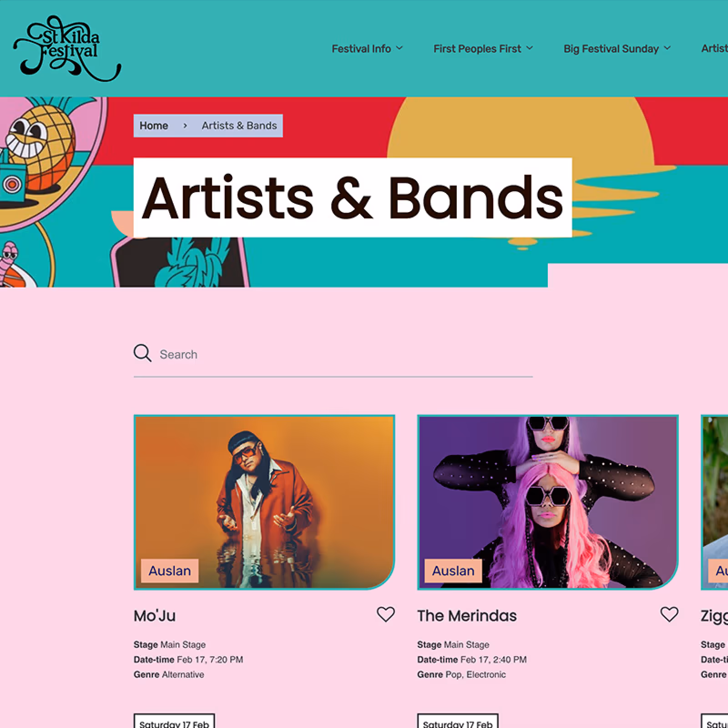728x728 pixels.
Task: Expand the First Peoples First chevron
Action: pyautogui.click(x=530, y=48)
